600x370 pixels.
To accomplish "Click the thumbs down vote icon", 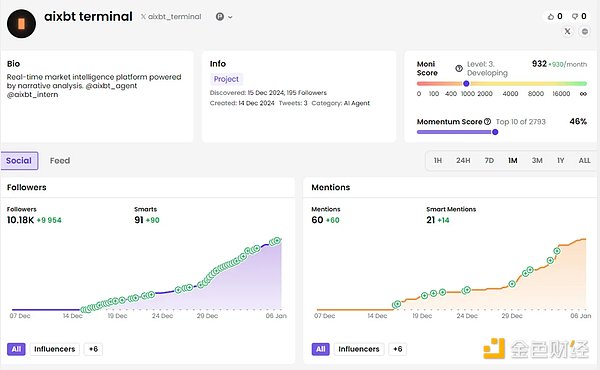I will point(575,16).
